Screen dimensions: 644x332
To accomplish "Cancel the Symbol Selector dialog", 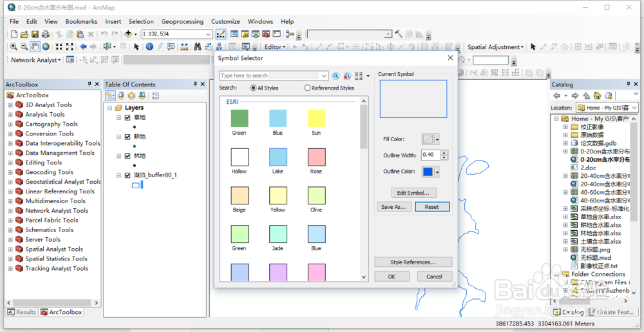I will tap(435, 277).
